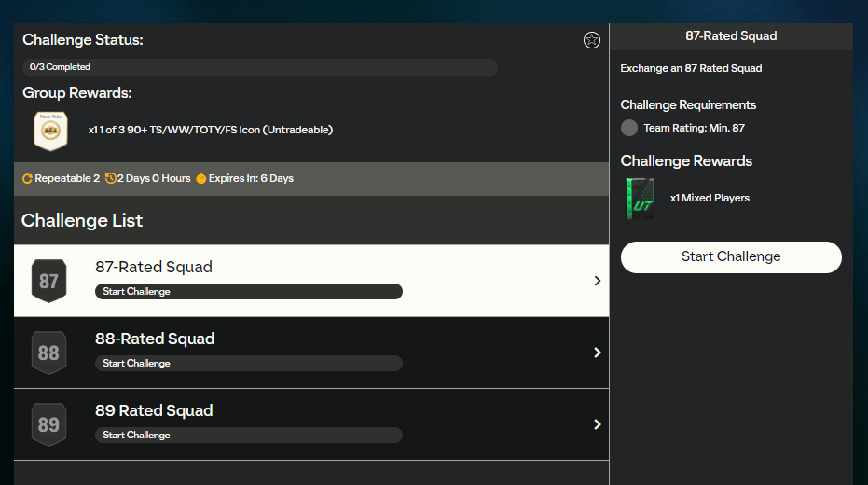This screenshot has width=868, height=485.
Task: Click the favorite star icon
Action: pos(591,40)
